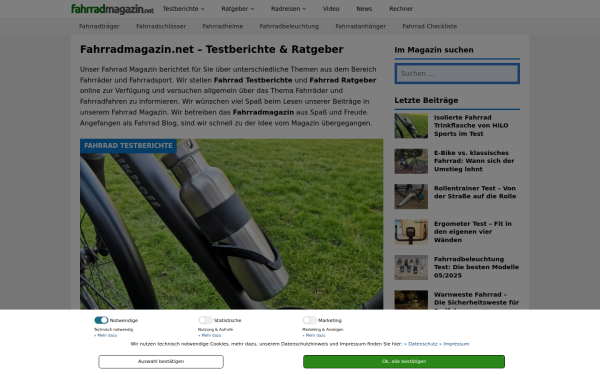Go to Fahrradträger category
Viewport: 600px width, 375px height.
click(x=99, y=26)
